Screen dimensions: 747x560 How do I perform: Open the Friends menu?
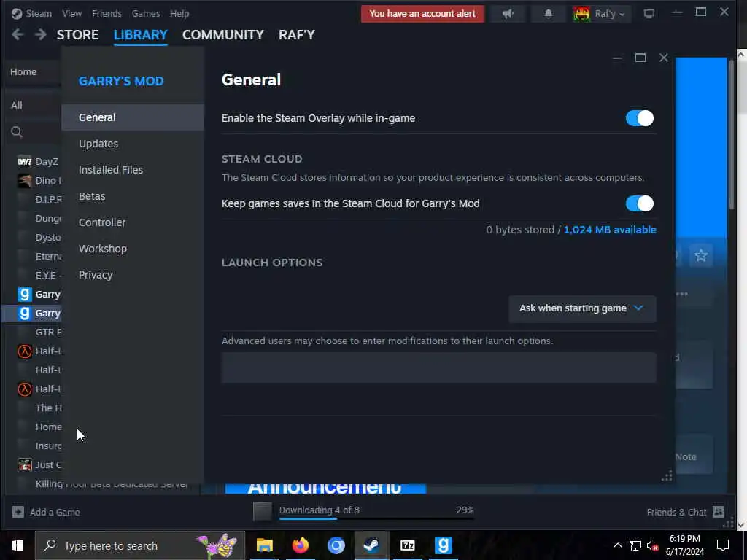(107, 13)
